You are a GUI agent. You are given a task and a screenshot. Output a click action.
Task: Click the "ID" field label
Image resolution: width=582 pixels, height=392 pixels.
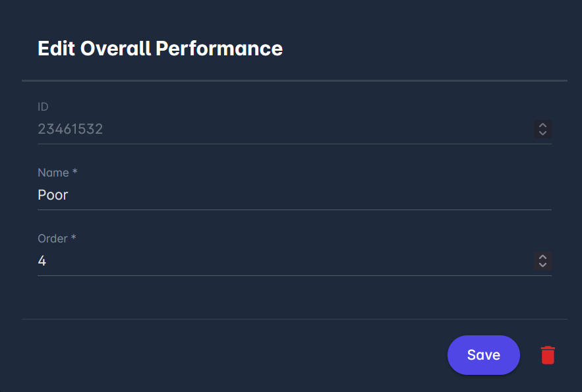(43, 107)
